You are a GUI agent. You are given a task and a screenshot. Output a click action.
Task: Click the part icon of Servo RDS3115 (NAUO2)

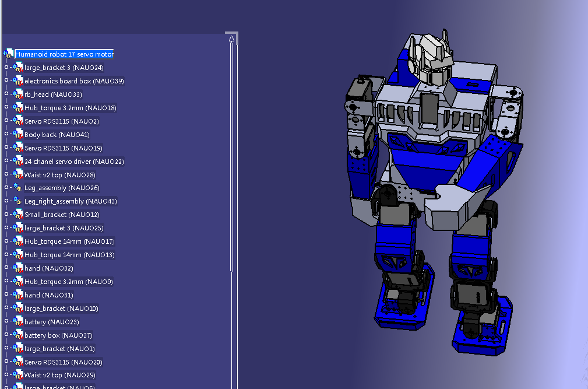click(x=17, y=121)
